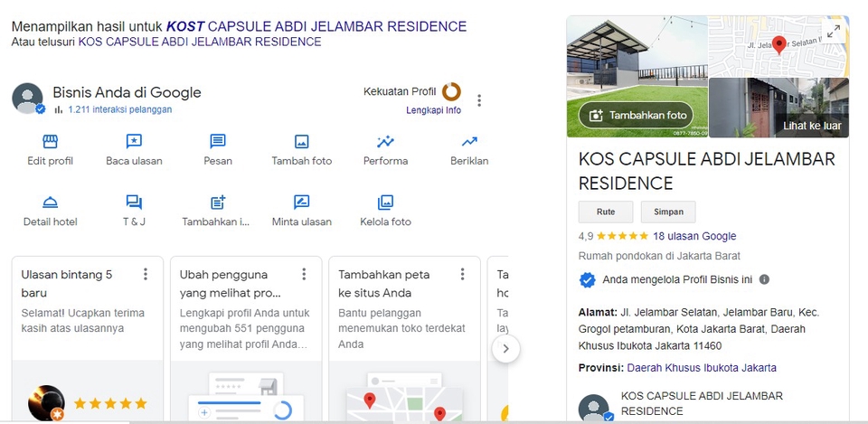The height and width of the screenshot is (424, 868).
Task: Click Bisnis Anda di Google heading
Action: [127, 92]
